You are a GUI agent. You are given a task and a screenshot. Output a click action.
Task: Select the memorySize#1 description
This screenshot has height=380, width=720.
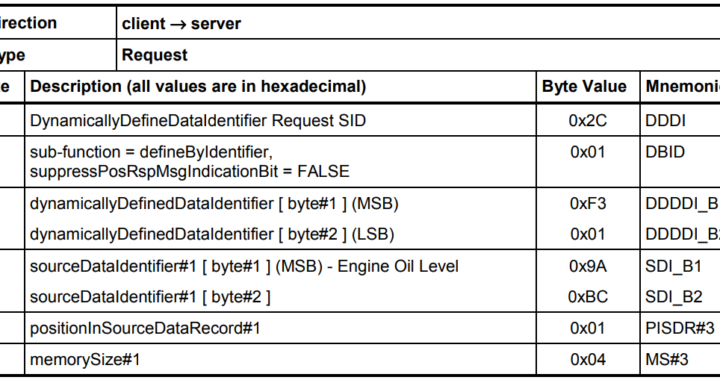pyautogui.click(x=85, y=359)
